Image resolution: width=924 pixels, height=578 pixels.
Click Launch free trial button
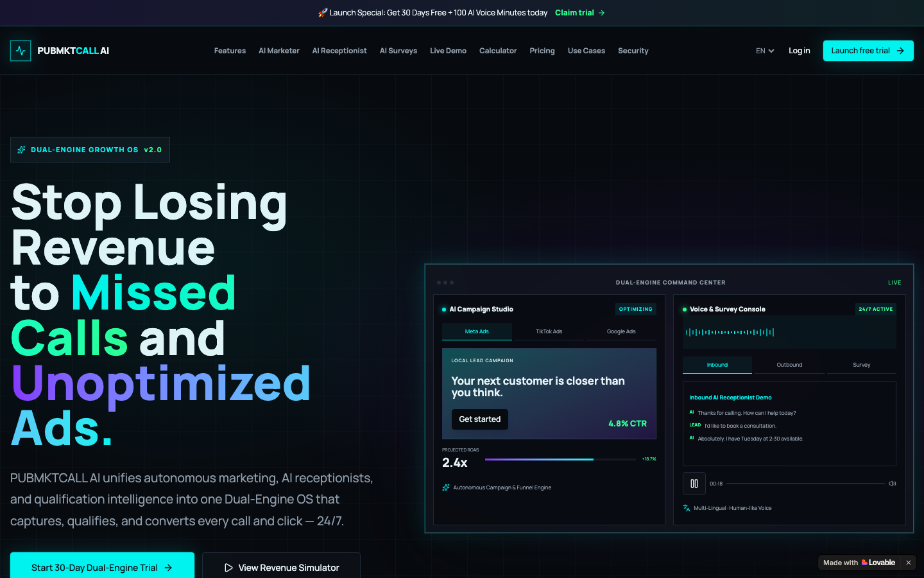pyautogui.click(x=868, y=51)
